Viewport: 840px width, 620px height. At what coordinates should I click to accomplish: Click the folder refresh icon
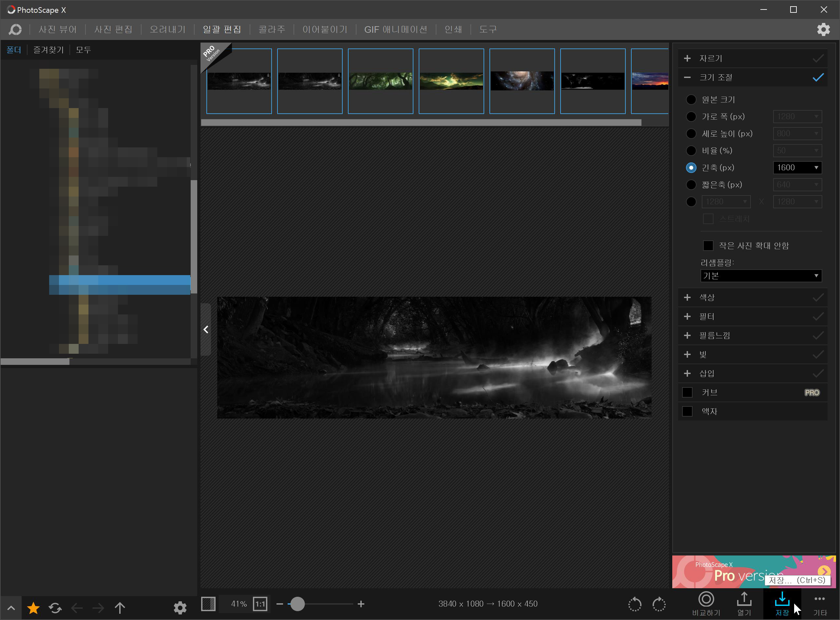coord(55,608)
